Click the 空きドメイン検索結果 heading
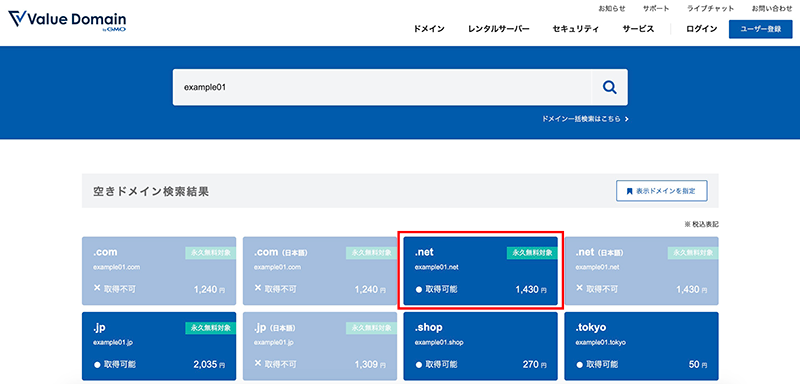Screen dimensions: 800x384 151,191
